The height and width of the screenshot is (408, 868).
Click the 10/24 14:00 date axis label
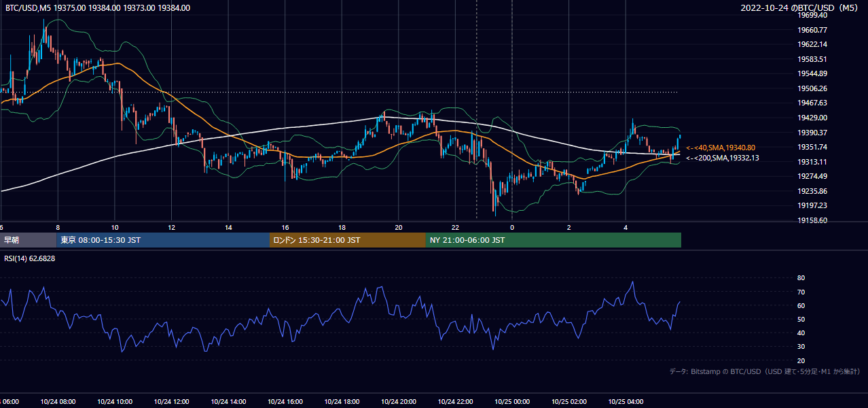click(228, 402)
